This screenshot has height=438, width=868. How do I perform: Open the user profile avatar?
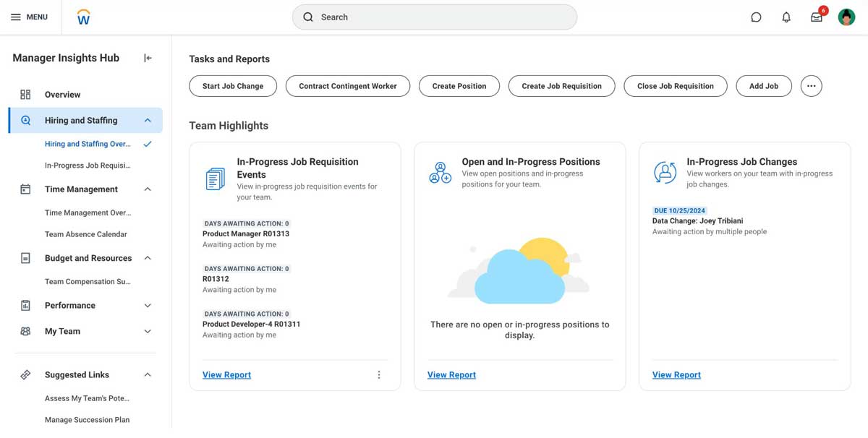tap(846, 17)
